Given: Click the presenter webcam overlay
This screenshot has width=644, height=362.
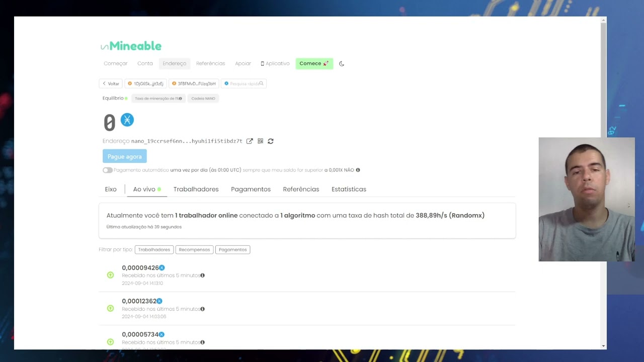Looking at the screenshot, I should pos(587,199).
